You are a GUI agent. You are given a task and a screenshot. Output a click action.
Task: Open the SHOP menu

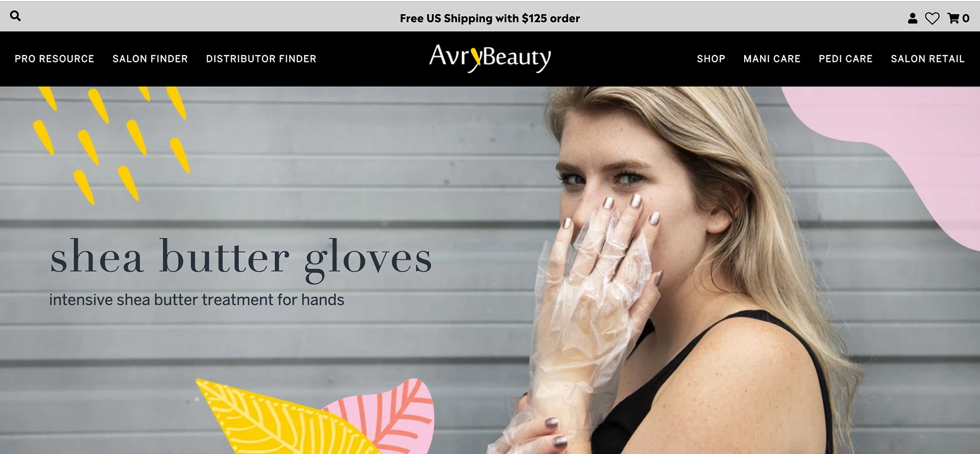[x=711, y=59]
